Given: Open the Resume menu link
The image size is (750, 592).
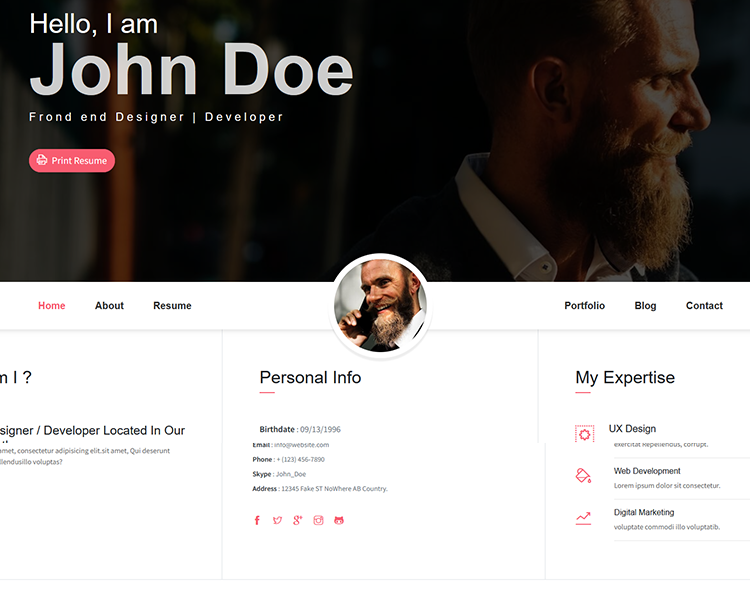Looking at the screenshot, I should coord(172,306).
